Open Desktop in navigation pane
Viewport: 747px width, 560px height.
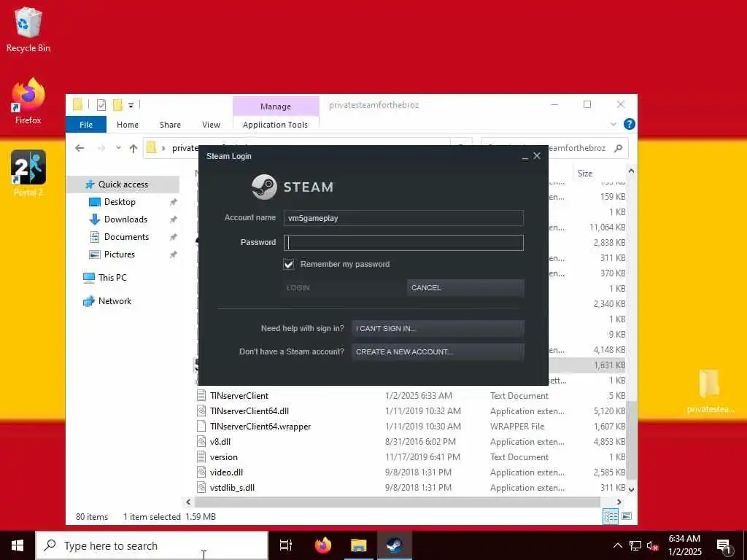(x=120, y=202)
